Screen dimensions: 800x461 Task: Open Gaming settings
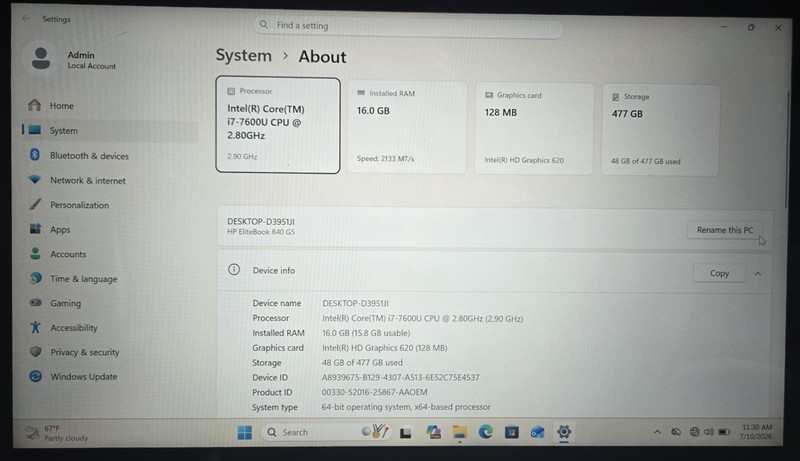click(x=110, y=303)
